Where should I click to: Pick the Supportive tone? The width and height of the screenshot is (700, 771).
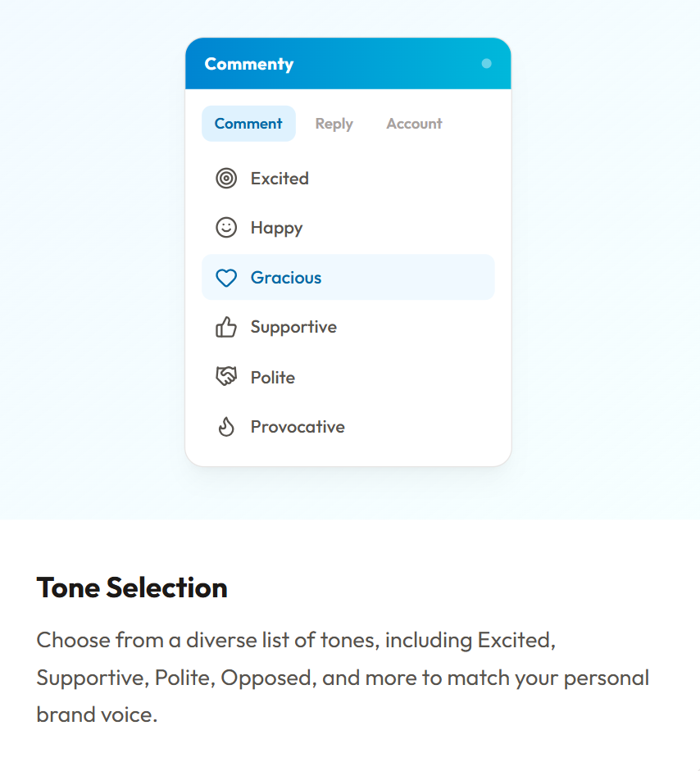(x=293, y=327)
